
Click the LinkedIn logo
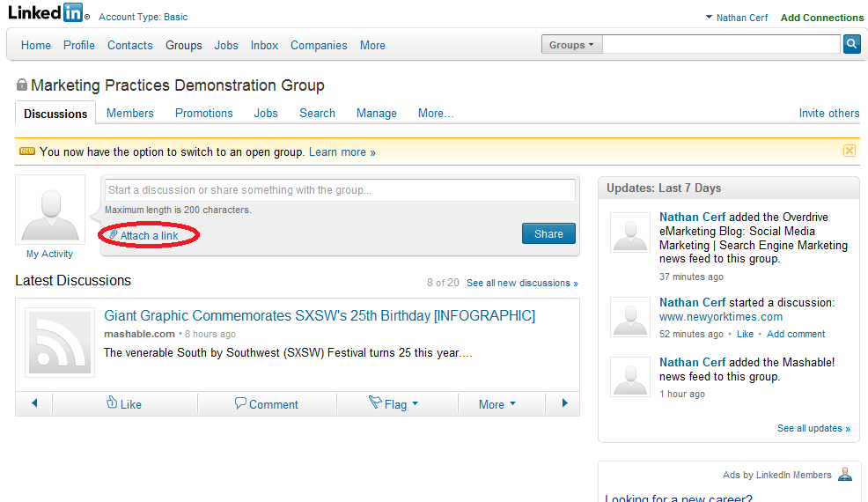(x=48, y=12)
